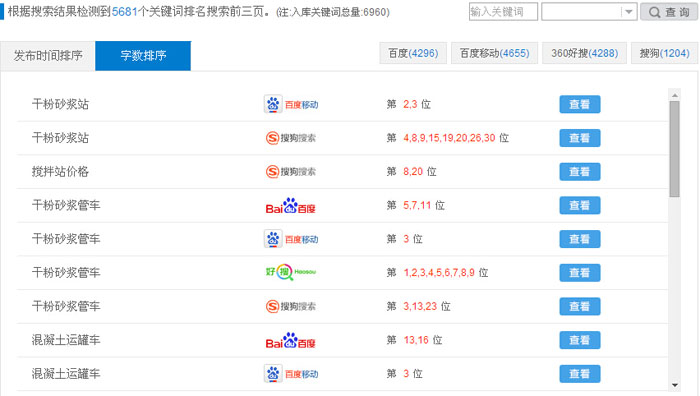Click Baidu logo in 混凝土运罐车 row
700x396 pixels.
click(x=291, y=341)
